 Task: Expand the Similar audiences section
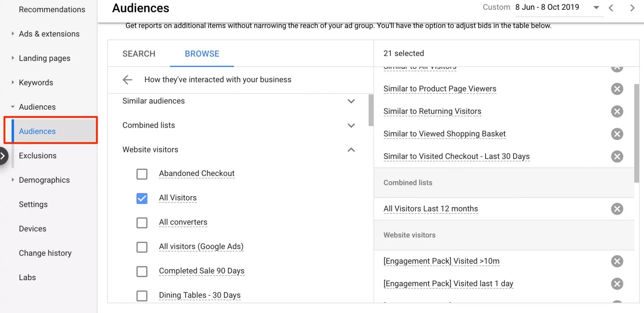point(351,101)
